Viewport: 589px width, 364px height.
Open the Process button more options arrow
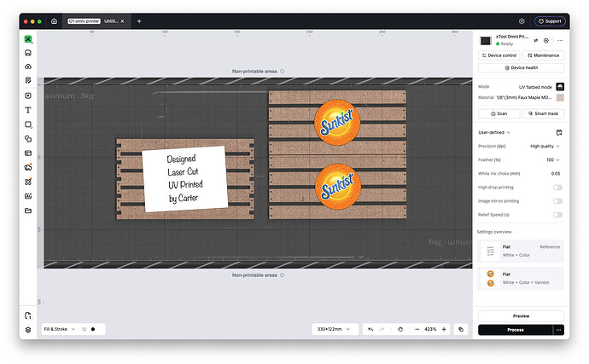(558, 330)
